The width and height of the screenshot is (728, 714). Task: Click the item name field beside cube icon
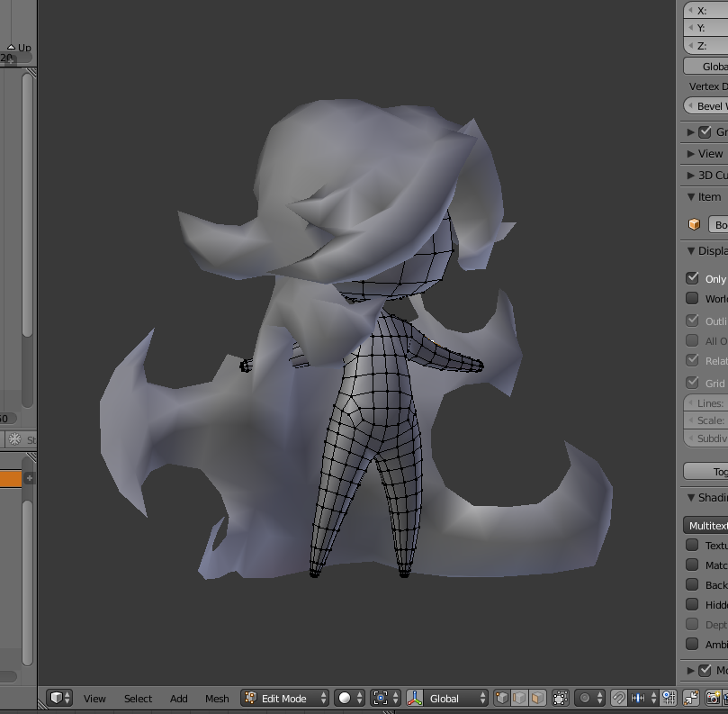(x=718, y=224)
